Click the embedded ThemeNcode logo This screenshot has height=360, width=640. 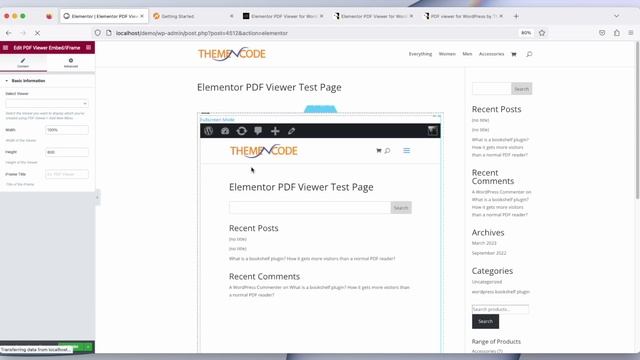coord(264,151)
